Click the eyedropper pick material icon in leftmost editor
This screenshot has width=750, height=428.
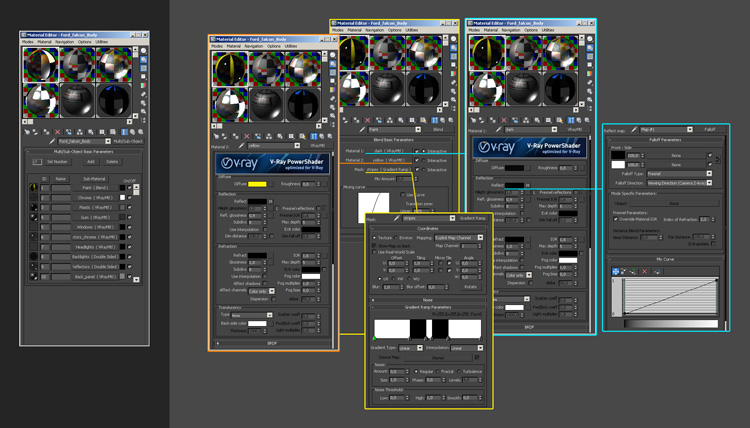pyautogui.click(x=54, y=142)
